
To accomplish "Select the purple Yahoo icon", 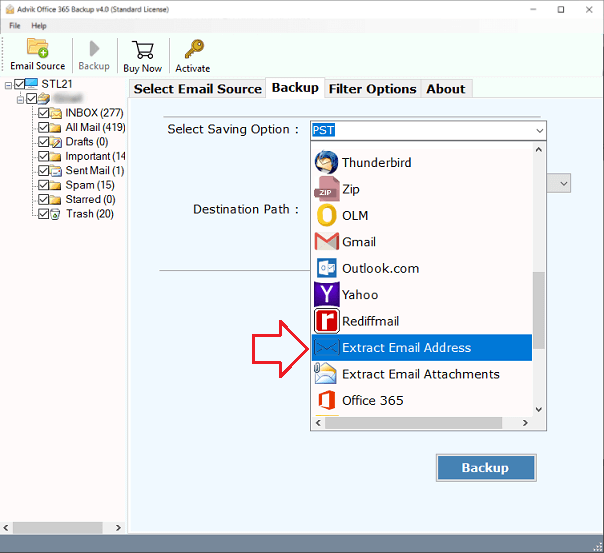I will tap(327, 294).
